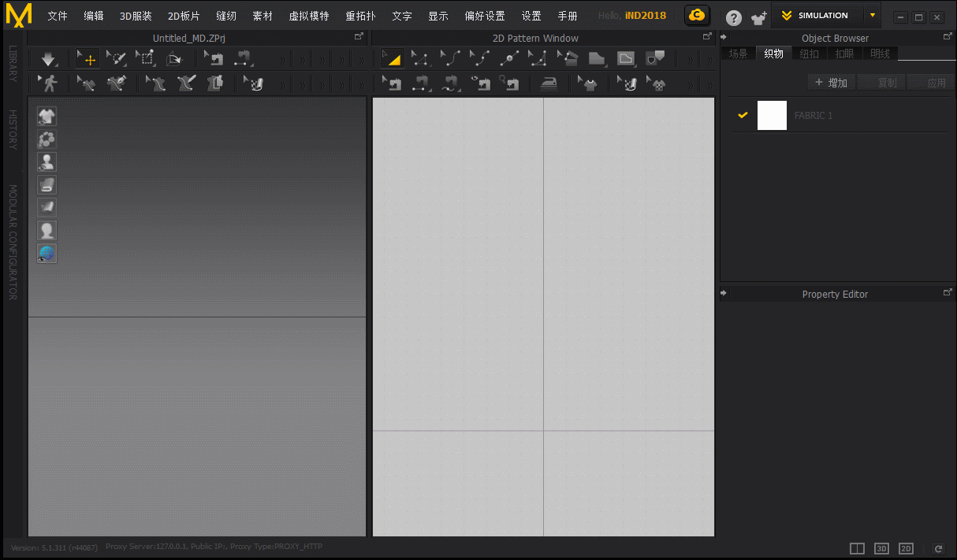
Task: Select the Select/Move tool in 3D toolbar
Action: (88, 59)
